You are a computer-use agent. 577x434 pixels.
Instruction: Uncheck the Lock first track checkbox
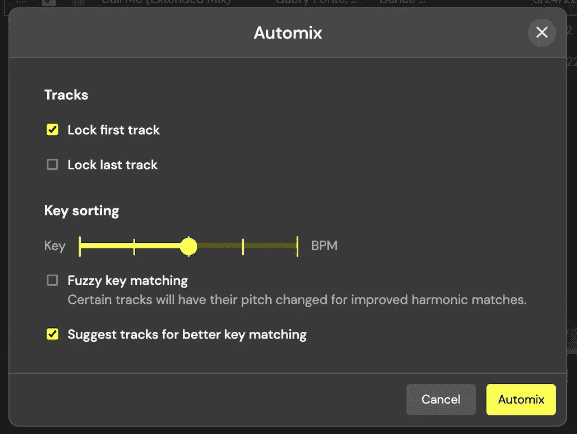coord(52,130)
